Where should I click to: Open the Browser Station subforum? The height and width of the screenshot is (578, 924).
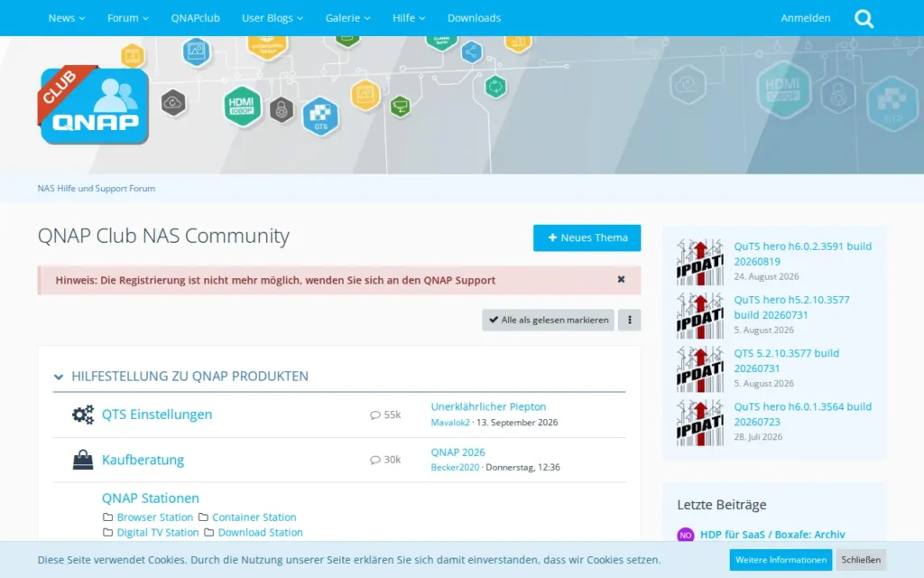tap(154, 517)
